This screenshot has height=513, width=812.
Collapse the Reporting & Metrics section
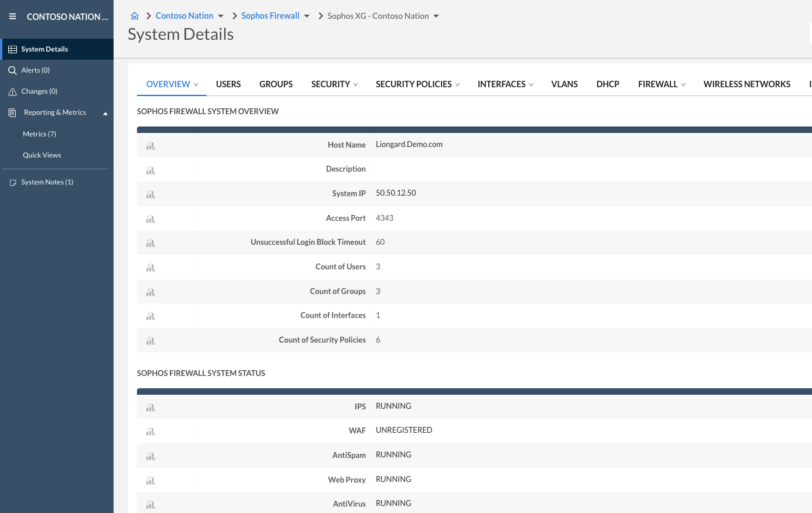click(x=105, y=114)
